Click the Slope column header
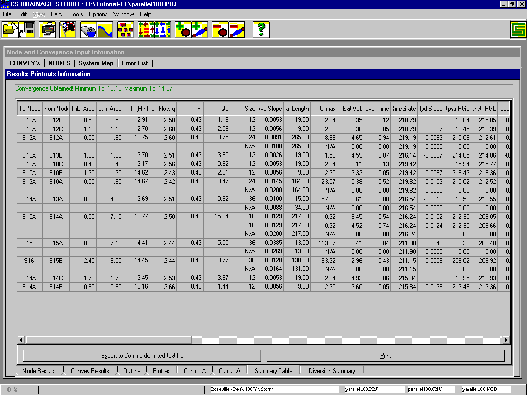 coord(270,109)
